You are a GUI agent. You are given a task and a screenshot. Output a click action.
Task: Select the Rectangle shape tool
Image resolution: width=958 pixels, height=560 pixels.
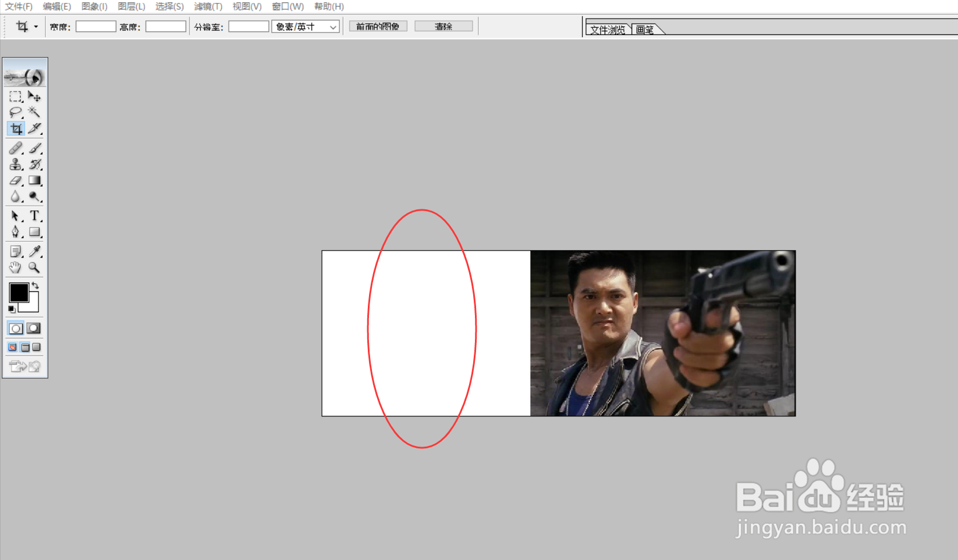pos(34,232)
